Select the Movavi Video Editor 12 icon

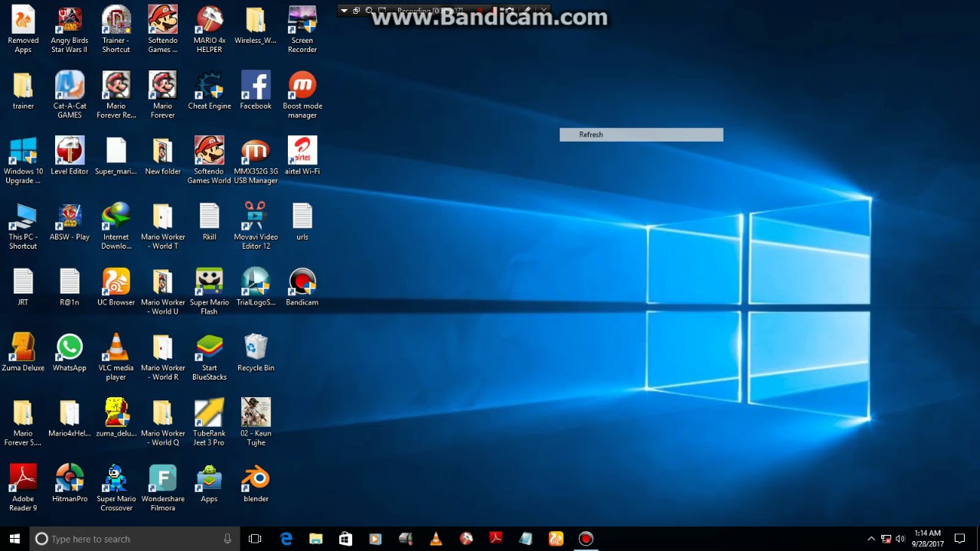click(256, 227)
